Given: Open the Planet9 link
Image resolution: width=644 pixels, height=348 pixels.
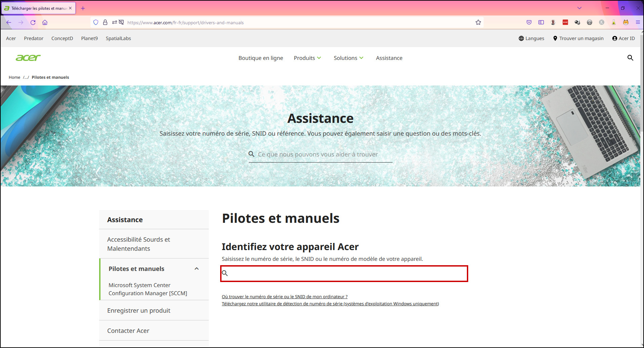Looking at the screenshot, I should [x=89, y=38].
